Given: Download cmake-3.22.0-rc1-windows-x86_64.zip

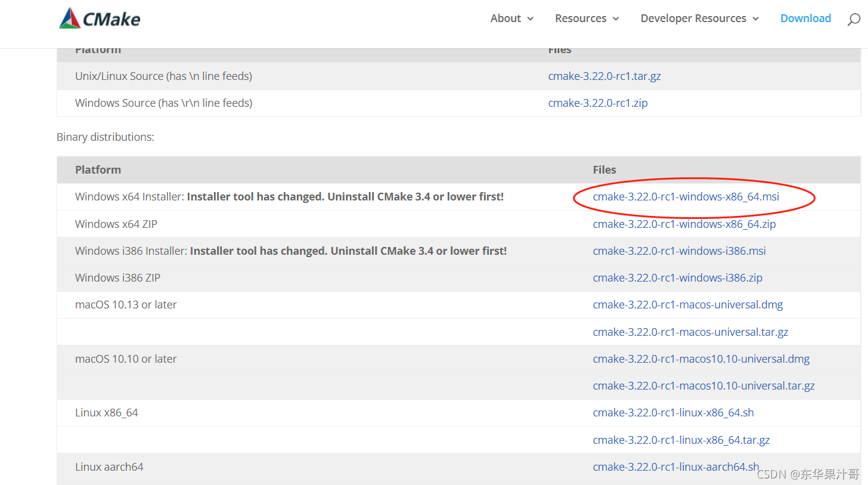Looking at the screenshot, I should [684, 224].
